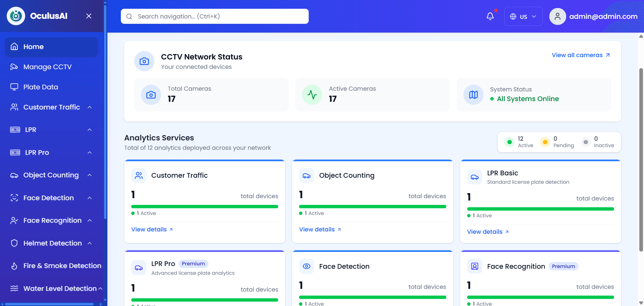Click the LPR Basic green progress bar
Screen dimensions: 644x306
(541, 209)
